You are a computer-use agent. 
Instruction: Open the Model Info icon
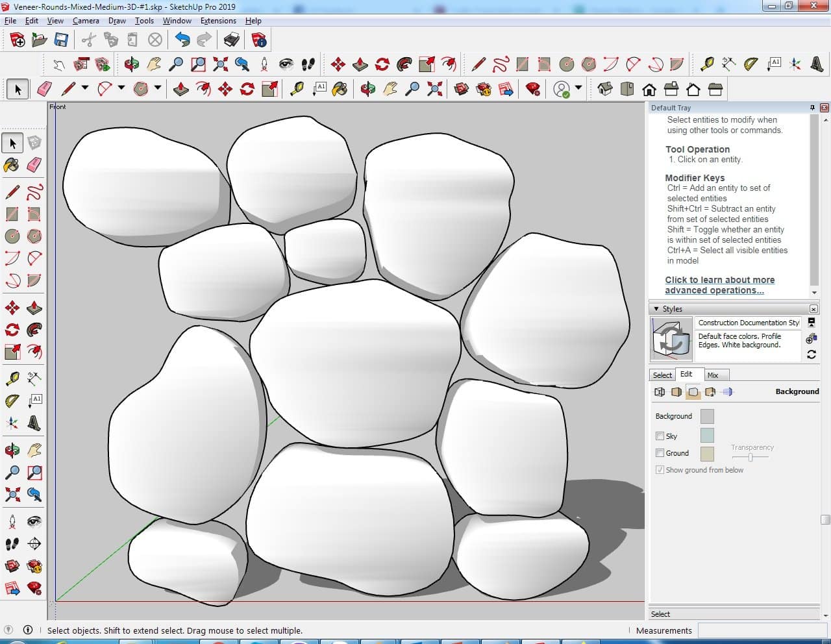[x=259, y=40]
